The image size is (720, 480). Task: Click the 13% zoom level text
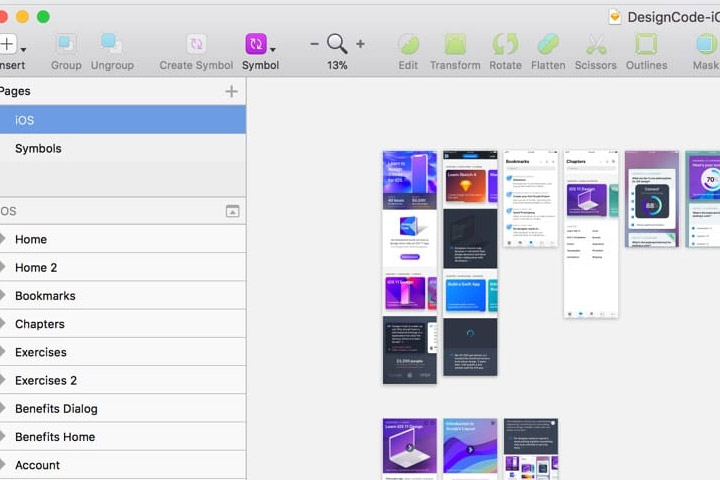337,65
